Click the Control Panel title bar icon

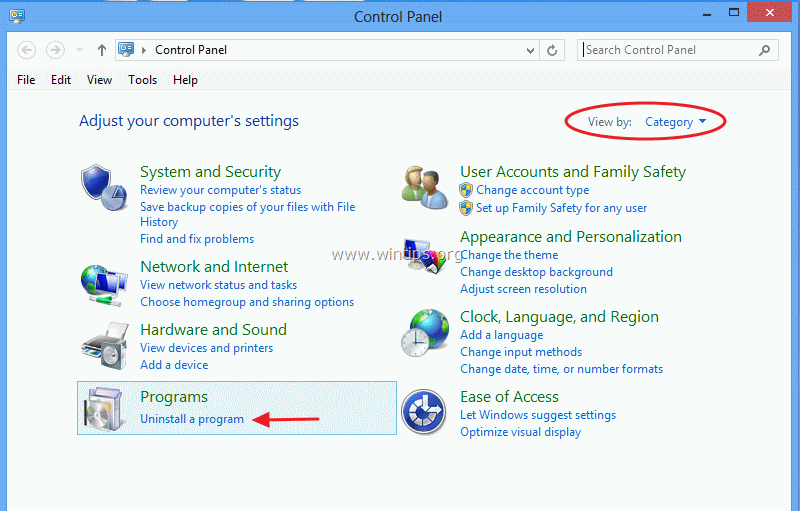coord(17,16)
